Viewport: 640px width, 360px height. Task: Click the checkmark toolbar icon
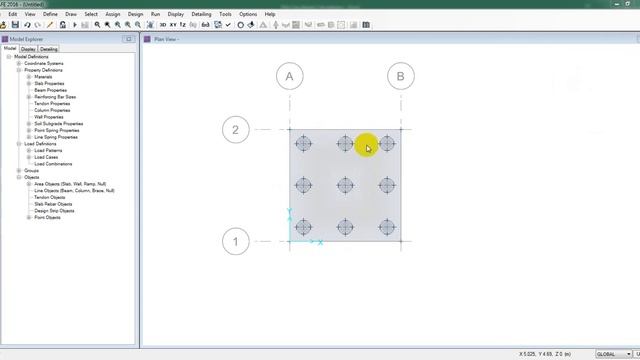coord(228,25)
